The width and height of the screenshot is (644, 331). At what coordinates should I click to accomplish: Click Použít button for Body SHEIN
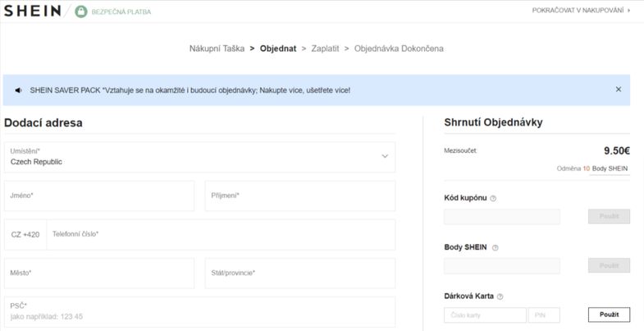point(609,265)
